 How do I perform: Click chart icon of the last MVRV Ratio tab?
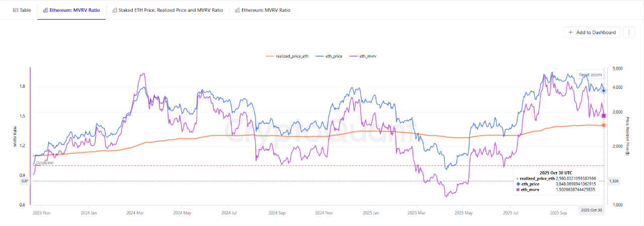tap(237, 10)
